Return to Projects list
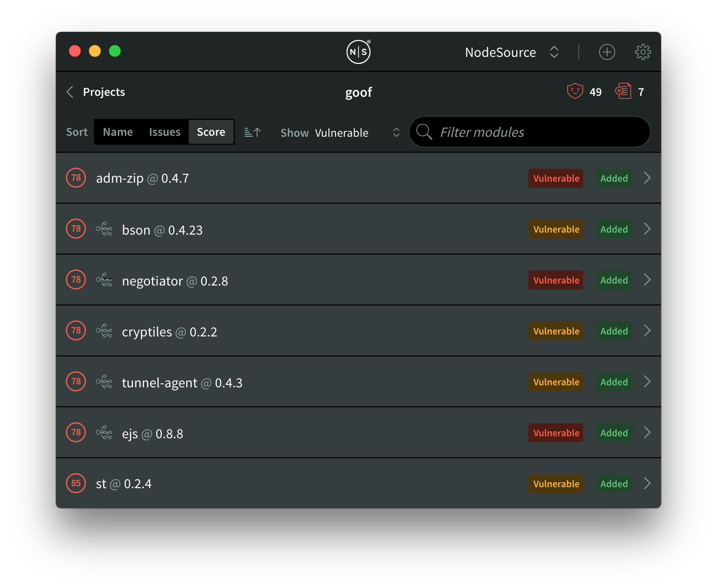717x588 pixels. pyautogui.click(x=104, y=92)
